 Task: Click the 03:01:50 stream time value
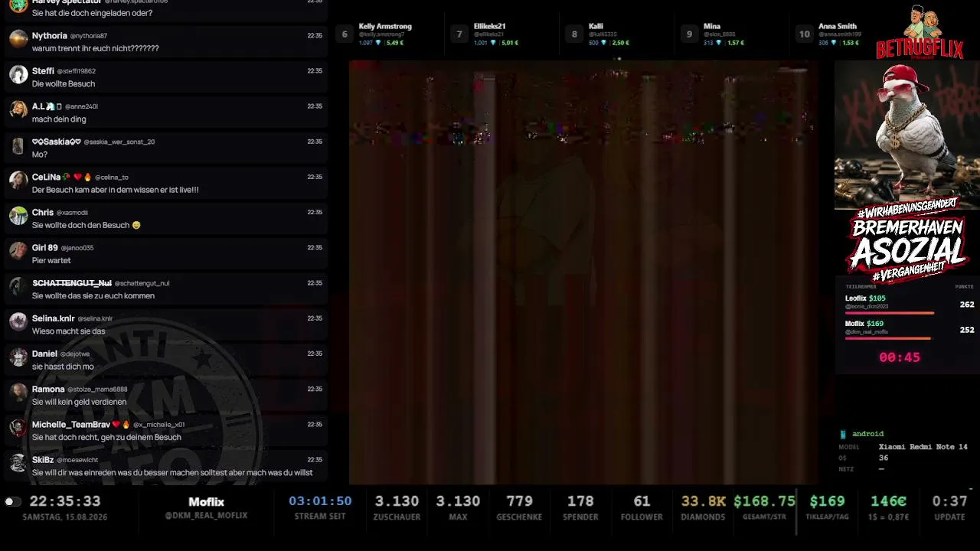pyautogui.click(x=320, y=501)
